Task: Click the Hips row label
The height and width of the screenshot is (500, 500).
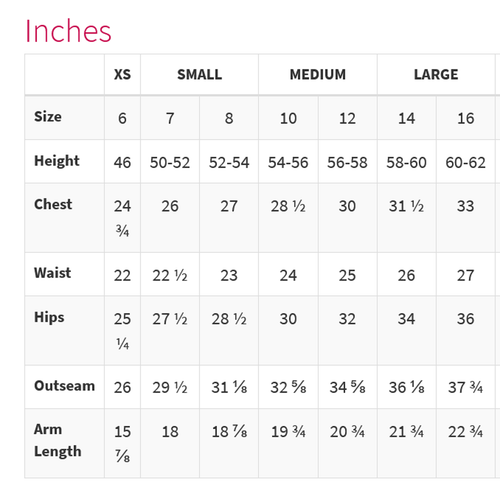Action: pos(49,317)
